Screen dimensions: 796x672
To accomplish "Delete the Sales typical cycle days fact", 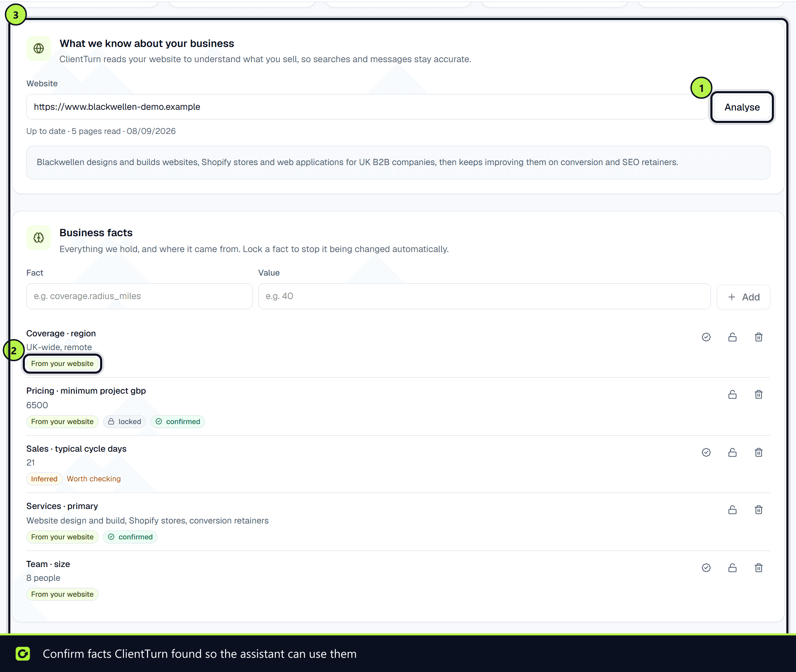I will click(x=759, y=452).
